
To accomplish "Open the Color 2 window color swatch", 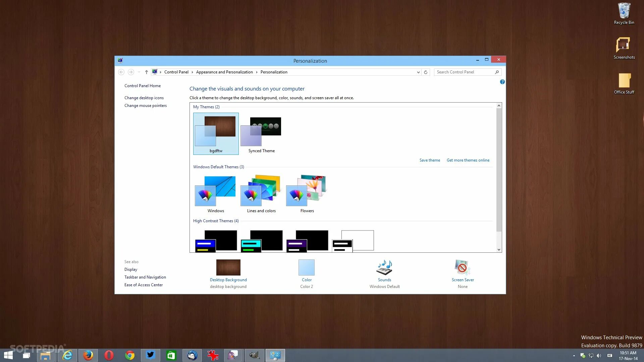I will point(306,267).
